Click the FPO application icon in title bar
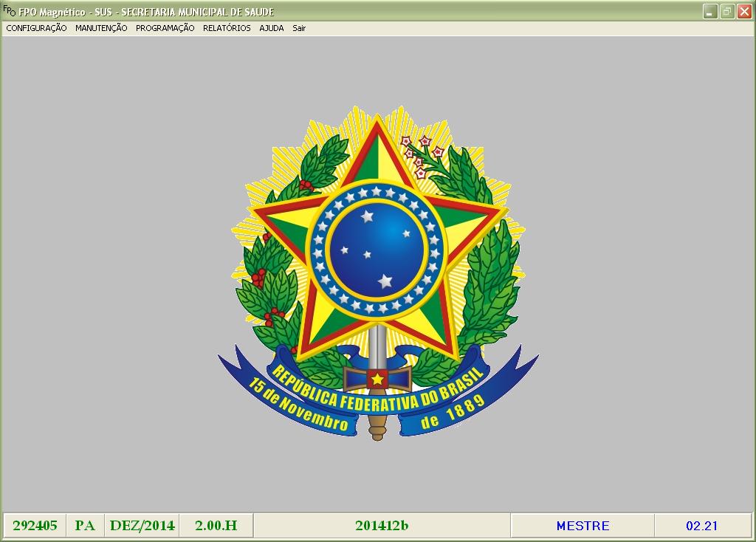Viewport: 756px width, 542px height. pyautogui.click(x=9, y=12)
